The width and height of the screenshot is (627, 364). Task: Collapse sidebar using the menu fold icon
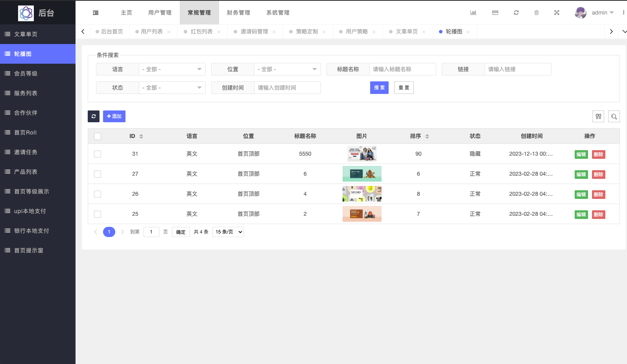point(96,13)
